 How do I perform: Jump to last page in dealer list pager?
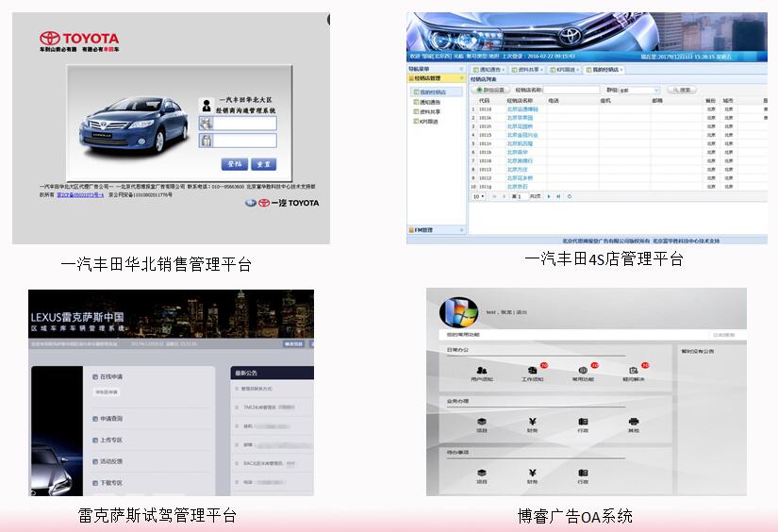tap(558, 196)
